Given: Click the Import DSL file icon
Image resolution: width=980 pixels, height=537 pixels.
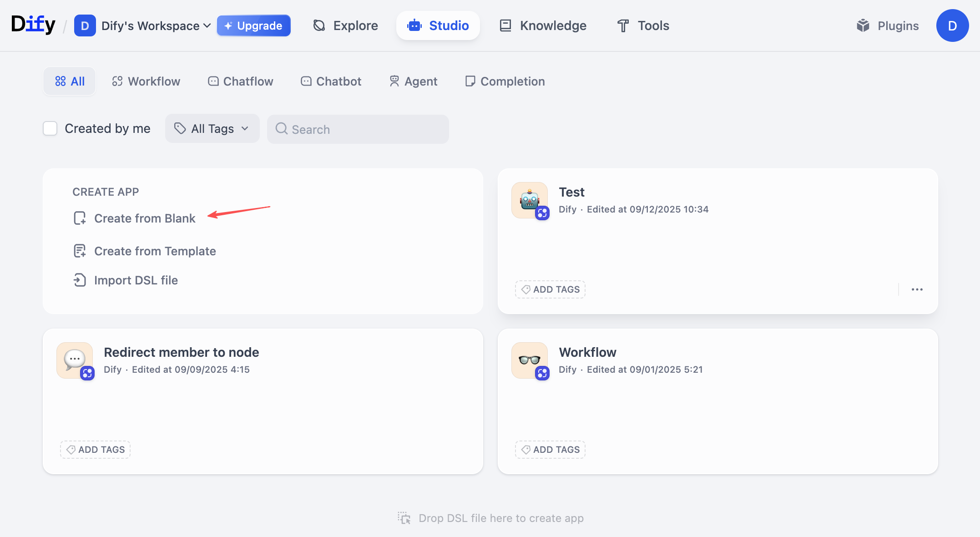Looking at the screenshot, I should 80,280.
